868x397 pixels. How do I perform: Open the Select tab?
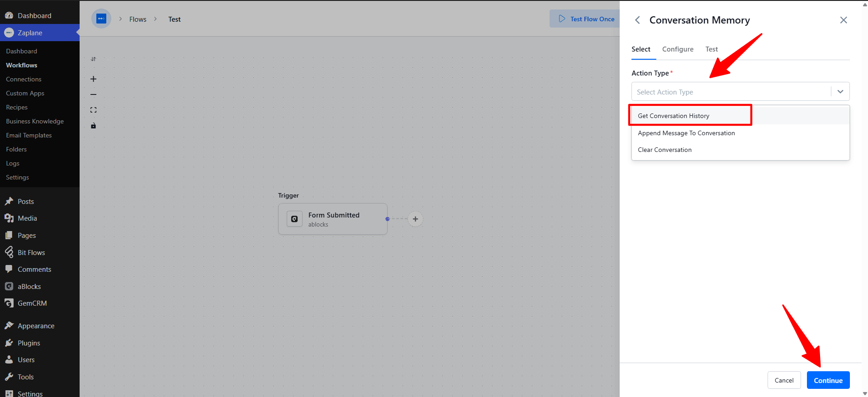coord(641,49)
